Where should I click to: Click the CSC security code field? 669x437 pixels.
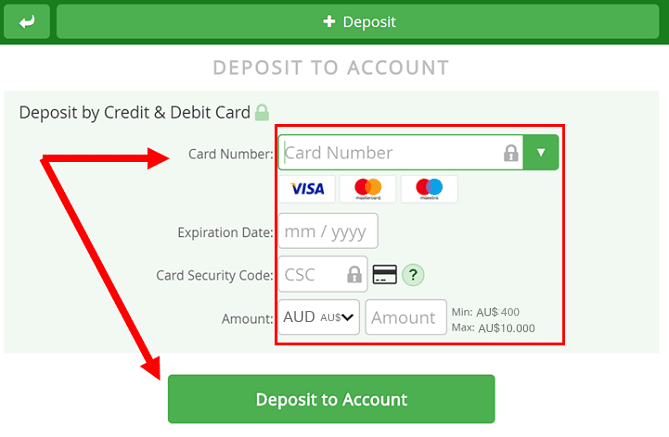323,274
